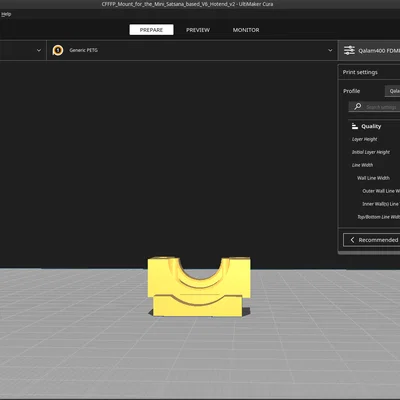Focus the Search settings input field
The width and height of the screenshot is (400, 400).
375,107
